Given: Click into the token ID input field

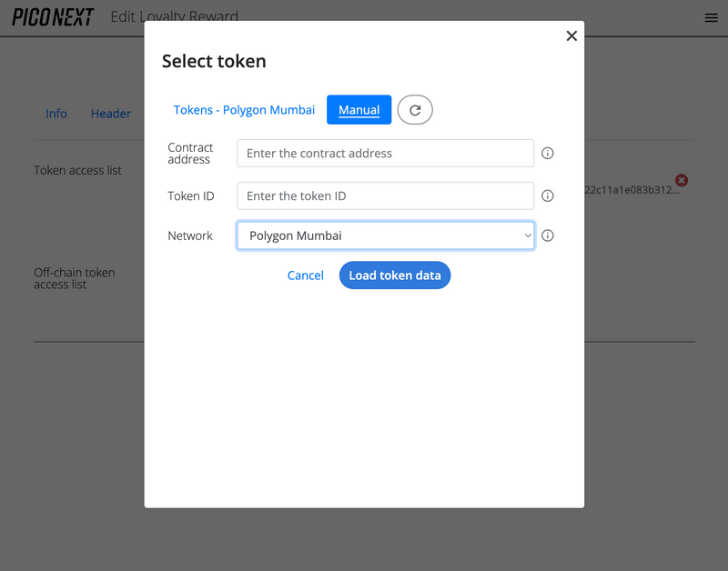Looking at the screenshot, I should 385,195.
